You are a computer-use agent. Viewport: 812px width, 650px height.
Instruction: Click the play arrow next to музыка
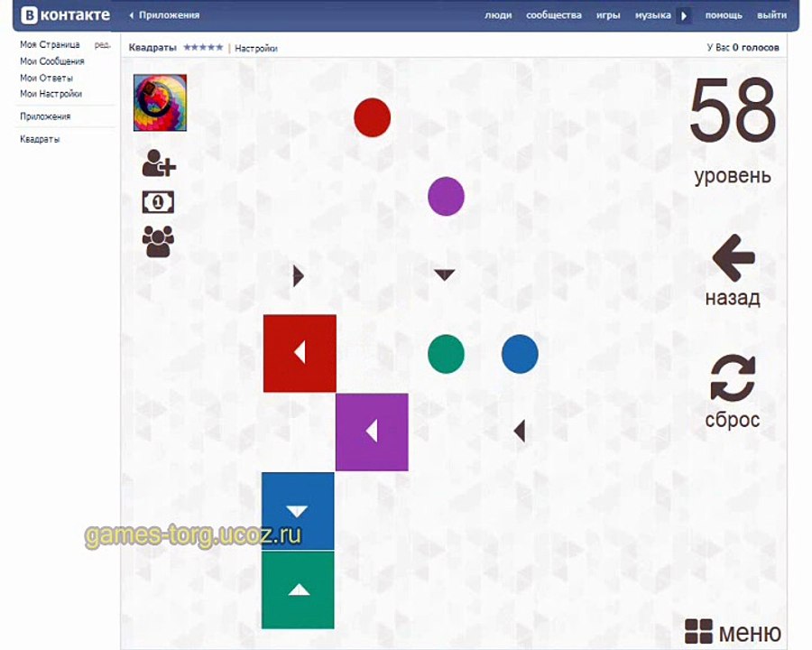pos(684,15)
